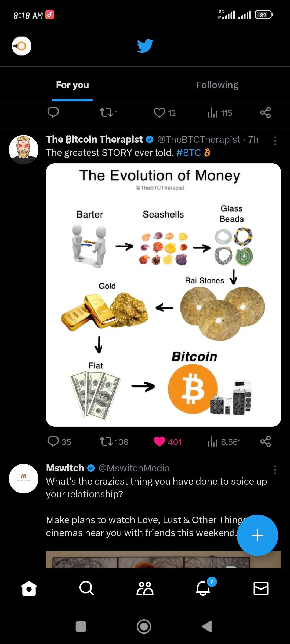Select the For you tab
This screenshot has width=290, height=644.
(72, 85)
